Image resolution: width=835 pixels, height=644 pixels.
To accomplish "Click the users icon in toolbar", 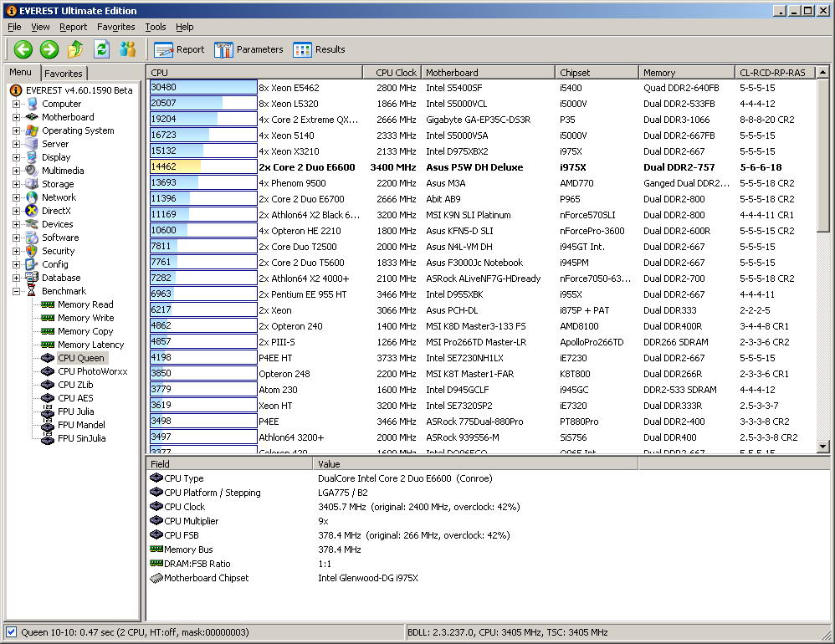I will click(127, 49).
